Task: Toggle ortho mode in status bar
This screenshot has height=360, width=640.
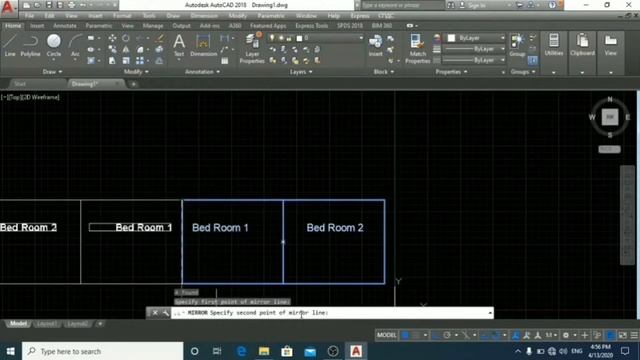Action: pos(436,335)
